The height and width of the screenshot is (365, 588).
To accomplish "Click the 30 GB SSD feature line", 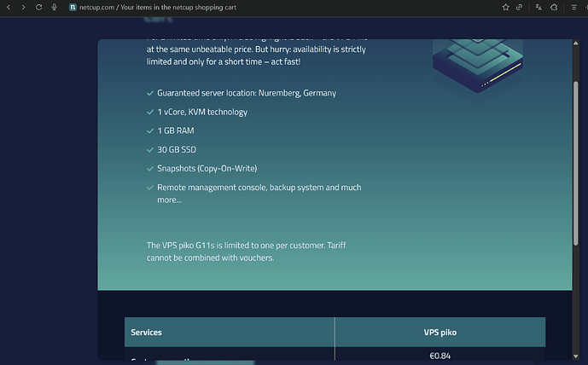I will click(x=176, y=149).
